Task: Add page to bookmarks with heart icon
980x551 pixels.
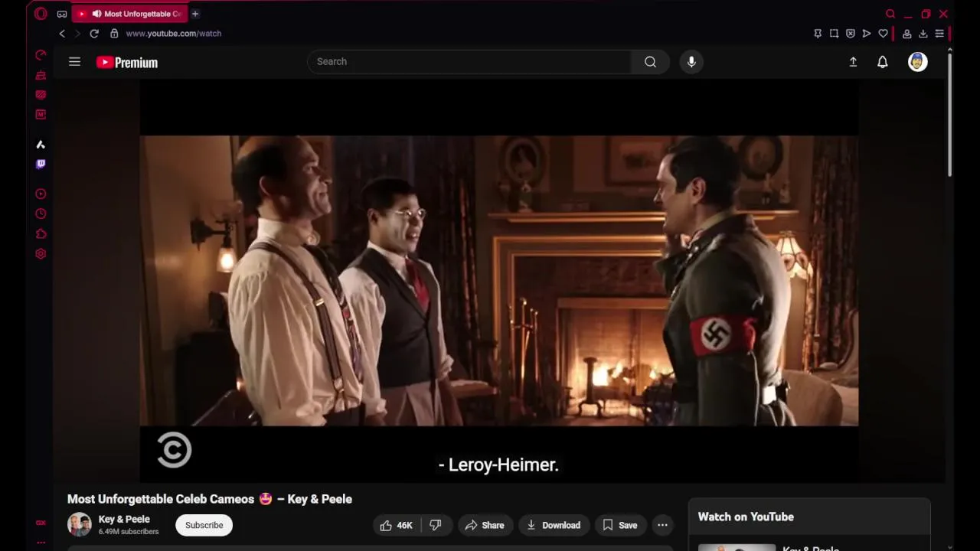Action: (x=883, y=34)
